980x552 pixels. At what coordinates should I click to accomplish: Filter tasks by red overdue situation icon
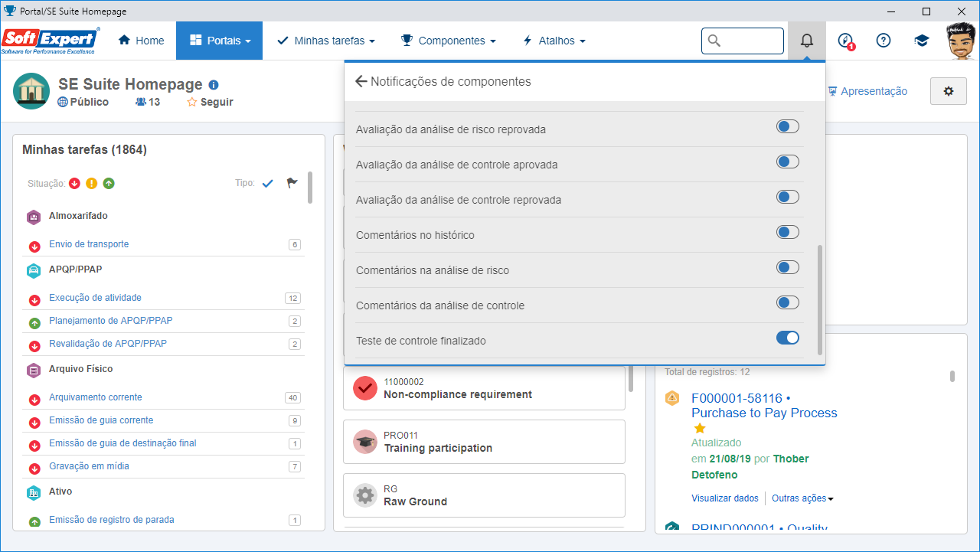pos(74,183)
